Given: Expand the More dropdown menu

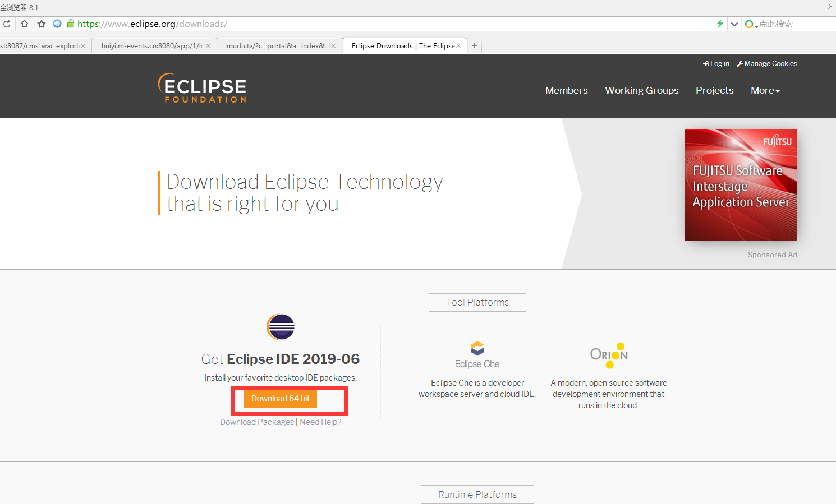Looking at the screenshot, I should [x=765, y=90].
